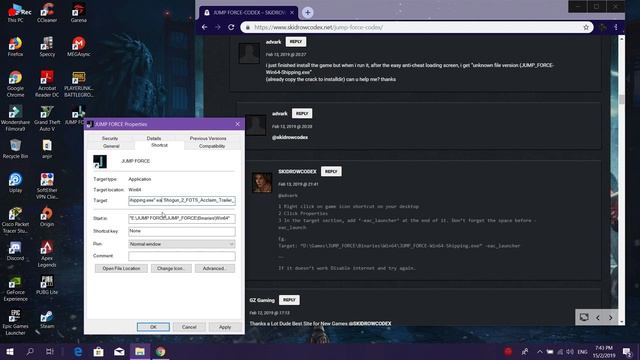Open the SoftEther VPN Client desktop shortcut

tap(47, 186)
